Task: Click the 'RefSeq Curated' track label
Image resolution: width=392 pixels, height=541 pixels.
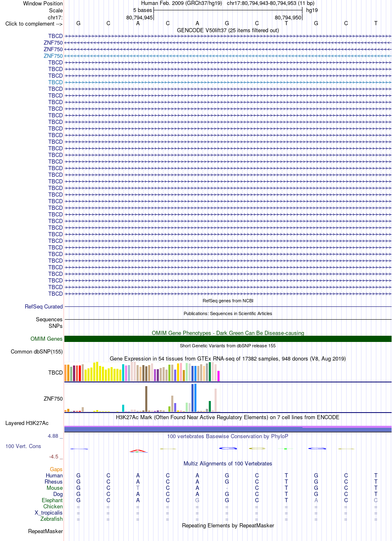Action: pyautogui.click(x=44, y=307)
